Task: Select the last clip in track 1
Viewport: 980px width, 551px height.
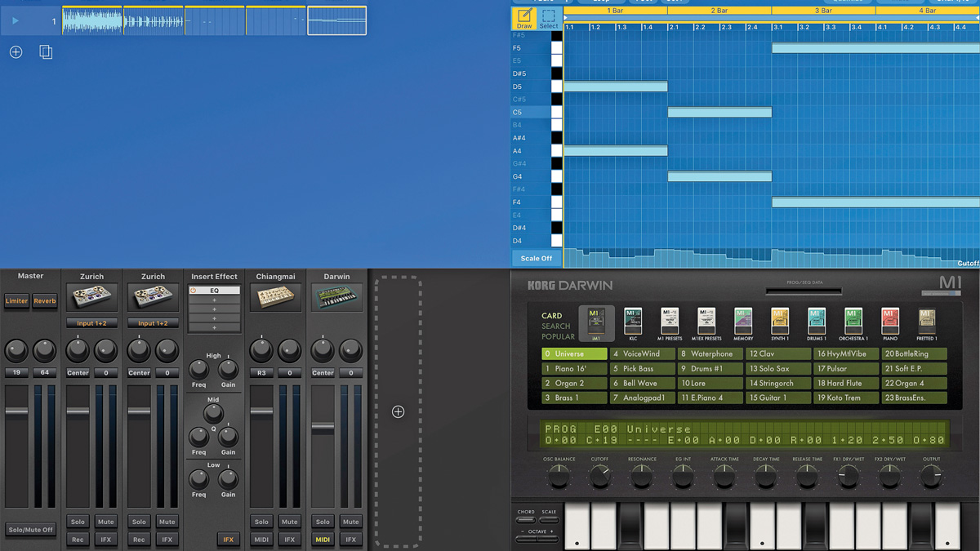Action: pyautogui.click(x=337, y=20)
